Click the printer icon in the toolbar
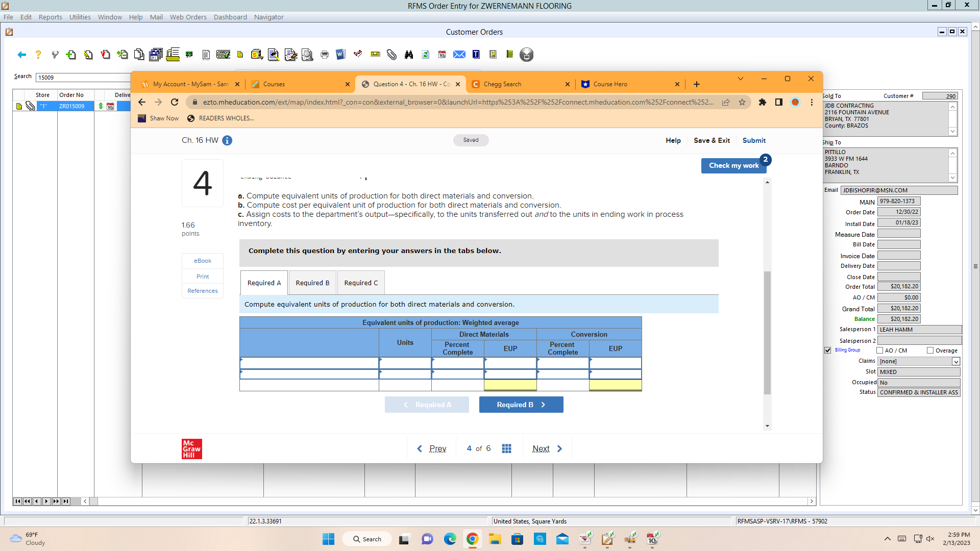The image size is (980, 551). point(324,55)
